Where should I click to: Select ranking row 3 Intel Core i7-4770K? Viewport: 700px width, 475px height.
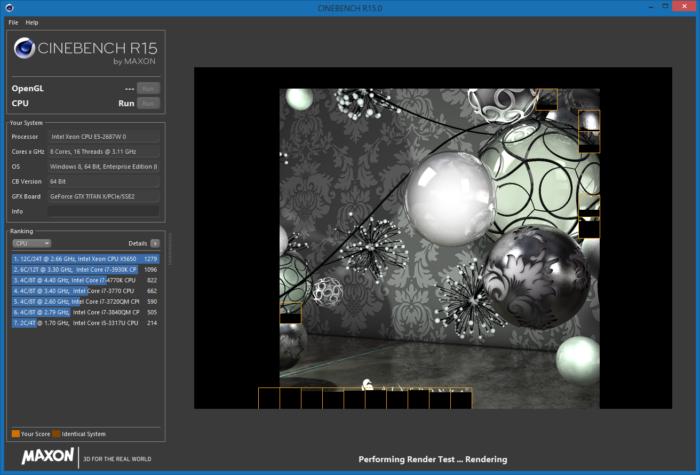[x=85, y=280]
